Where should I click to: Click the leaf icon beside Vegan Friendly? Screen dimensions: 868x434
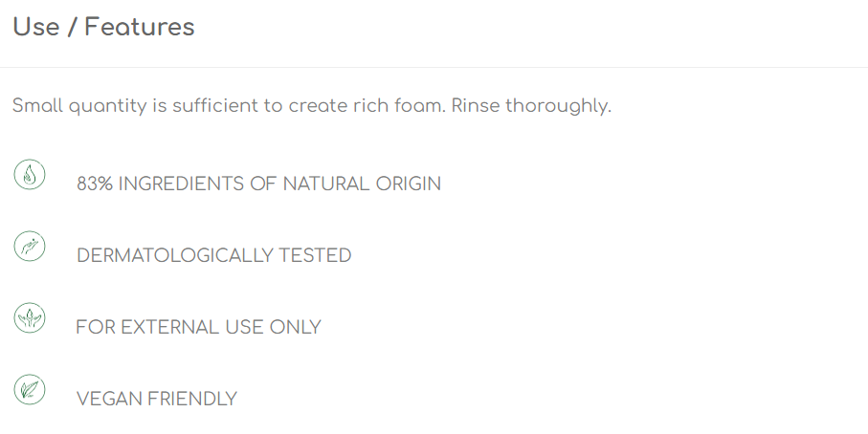click(30, 390)
